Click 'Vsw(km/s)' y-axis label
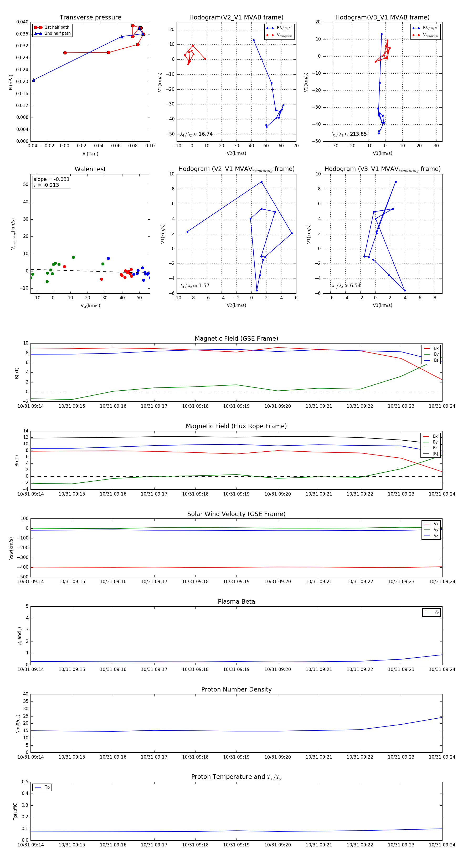This screenshot has height=868, width=473. (x=11, y=548)
